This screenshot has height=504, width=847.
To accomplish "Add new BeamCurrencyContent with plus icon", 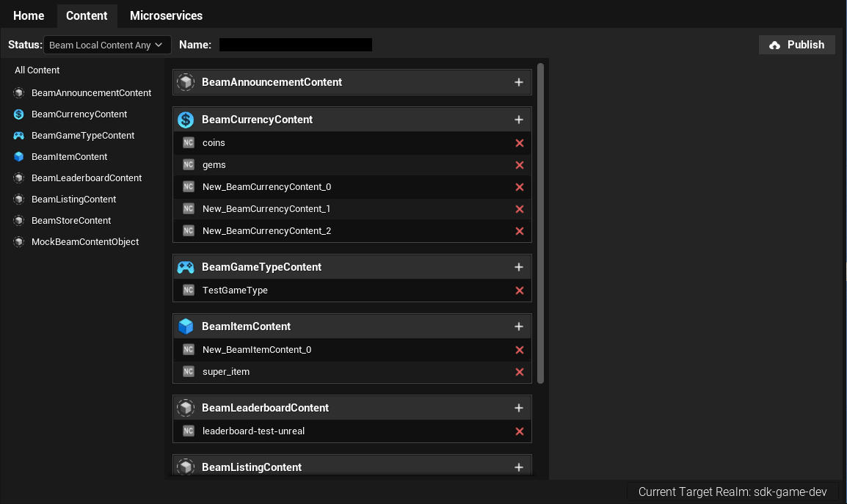I will pos(519,120).
